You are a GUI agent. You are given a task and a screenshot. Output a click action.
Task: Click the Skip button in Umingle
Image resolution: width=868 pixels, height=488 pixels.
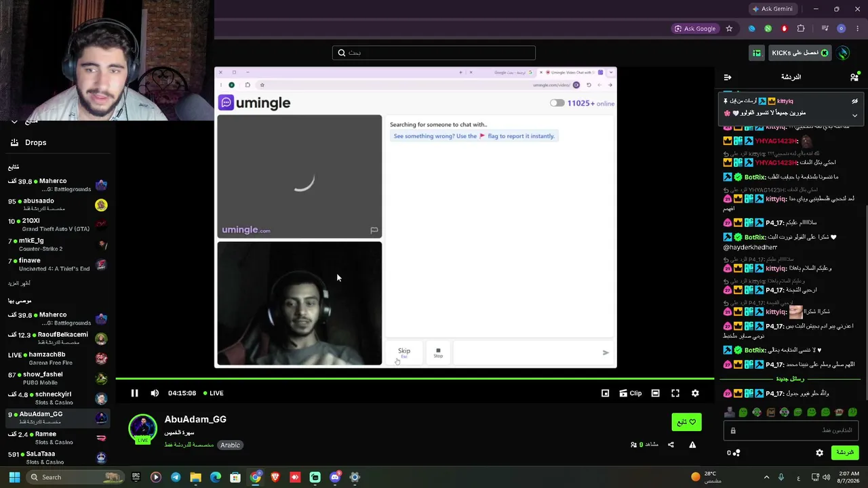click(x=404, y=352)
